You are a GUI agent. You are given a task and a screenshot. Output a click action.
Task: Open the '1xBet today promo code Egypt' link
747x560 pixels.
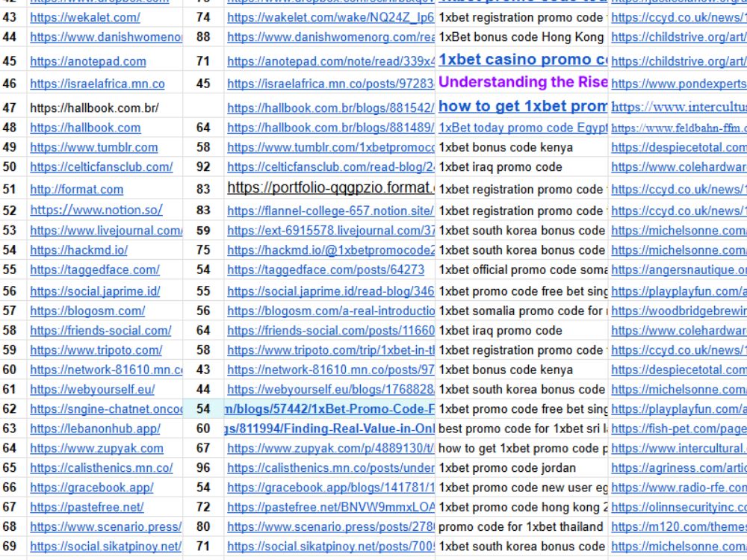[523, 128]
